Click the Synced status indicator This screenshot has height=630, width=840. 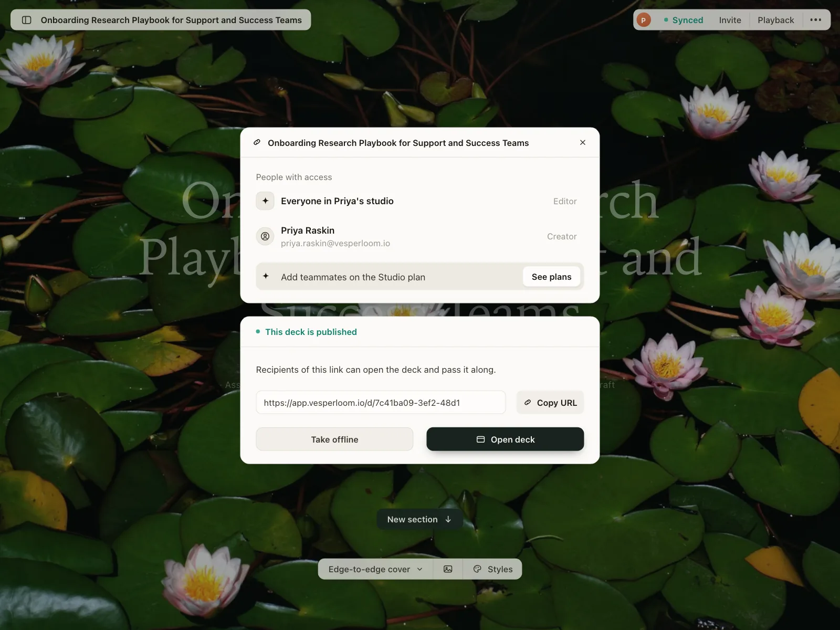pyautogui.click(x=683, y=20)
